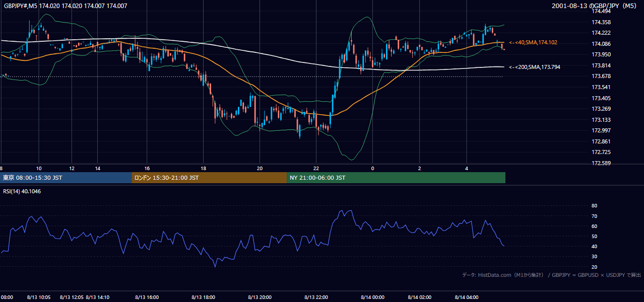Screen dimensions: 644x302
Task: Click price axis value 174.358
Action: (601, 22)
